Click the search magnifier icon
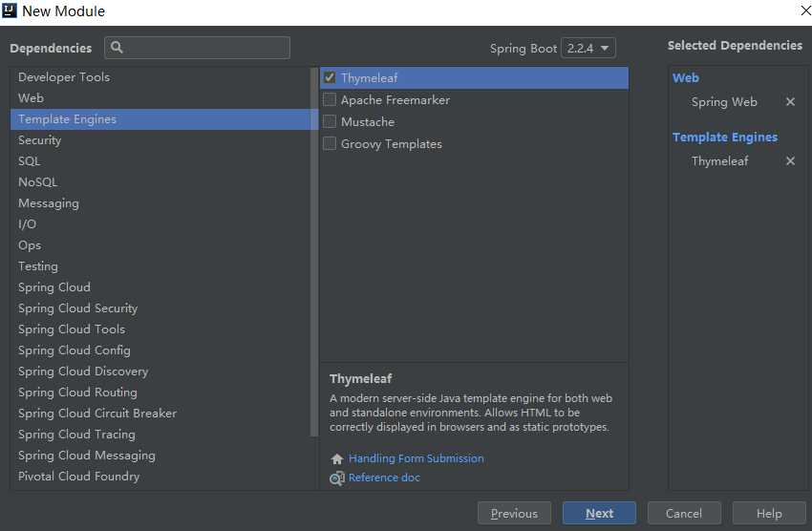 point(118,48)
